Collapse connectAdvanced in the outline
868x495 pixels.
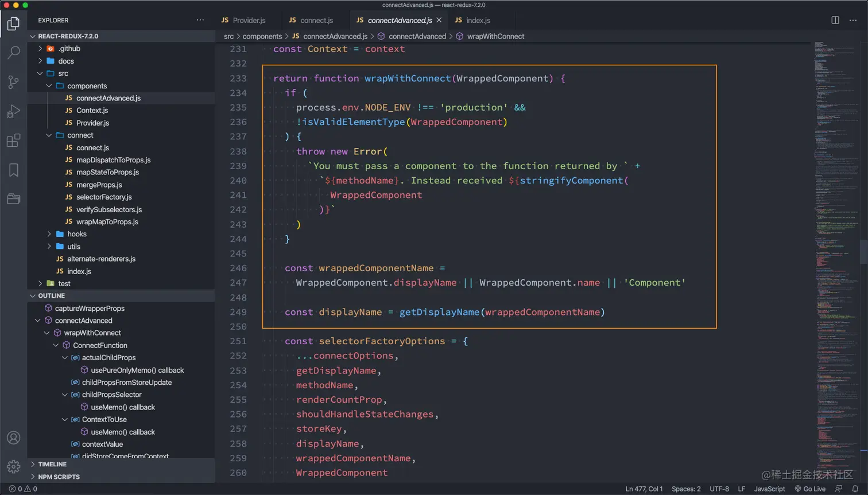pos(38,321)
